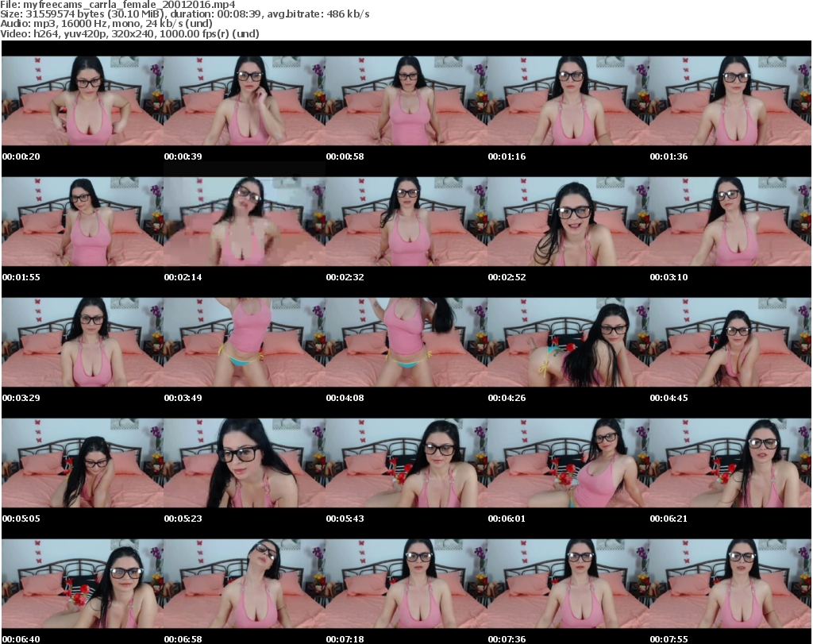Select the thumbnail frame above timestamp 00:06:21
Screen dimensions: 813x644
click(730, 463)
